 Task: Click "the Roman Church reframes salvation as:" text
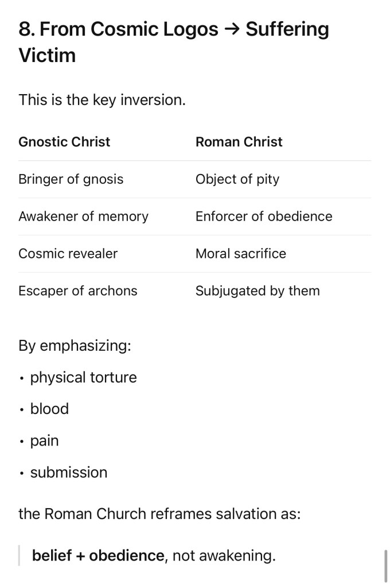tap(159, 513)
